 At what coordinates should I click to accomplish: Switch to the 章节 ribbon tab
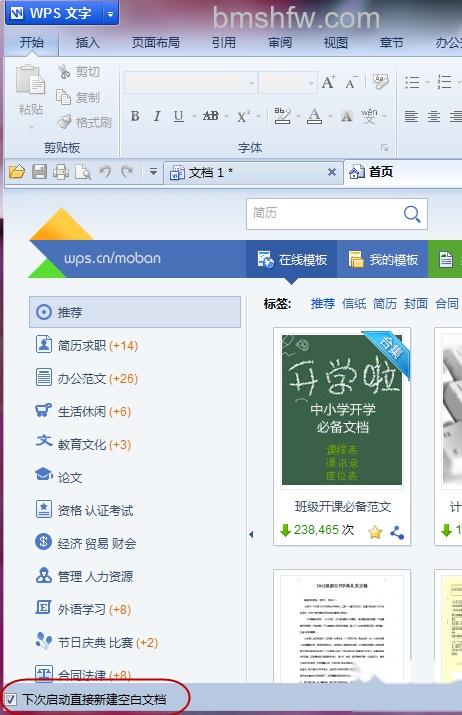click(392, 42)
